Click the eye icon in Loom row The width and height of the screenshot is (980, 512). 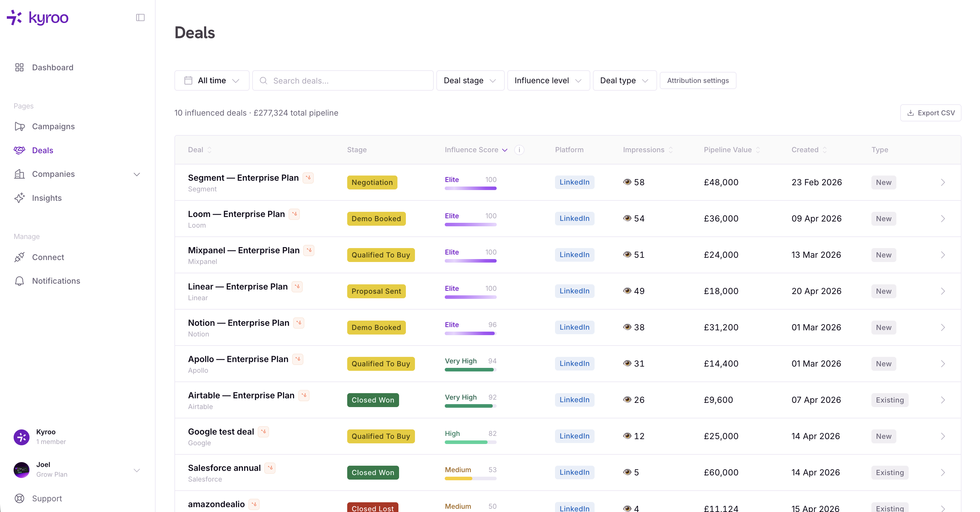coord(627,218)
